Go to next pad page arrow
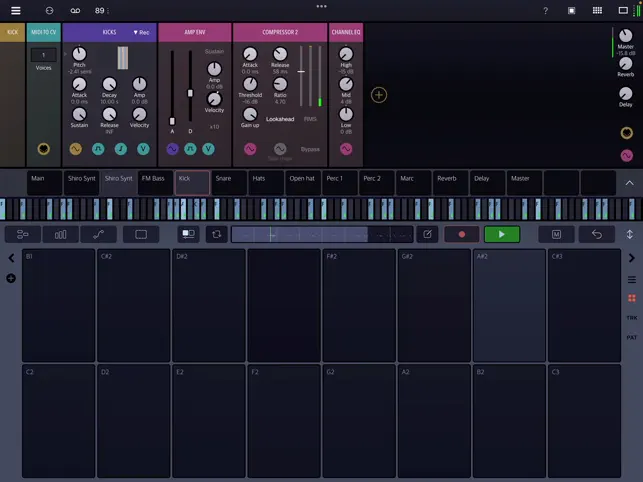The width and height of the screenshot is (643, 482). coord(632,258)
